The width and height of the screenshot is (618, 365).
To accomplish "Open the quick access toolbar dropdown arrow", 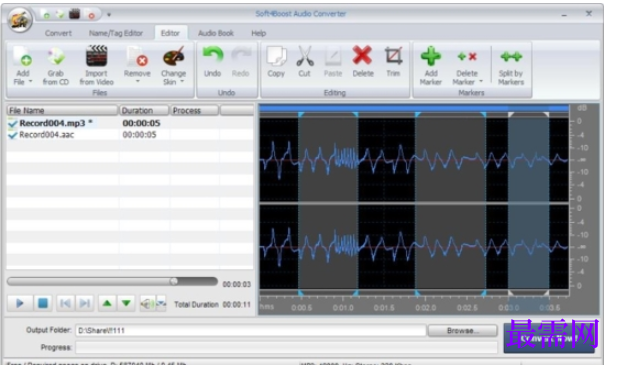I will coord(109,15).
